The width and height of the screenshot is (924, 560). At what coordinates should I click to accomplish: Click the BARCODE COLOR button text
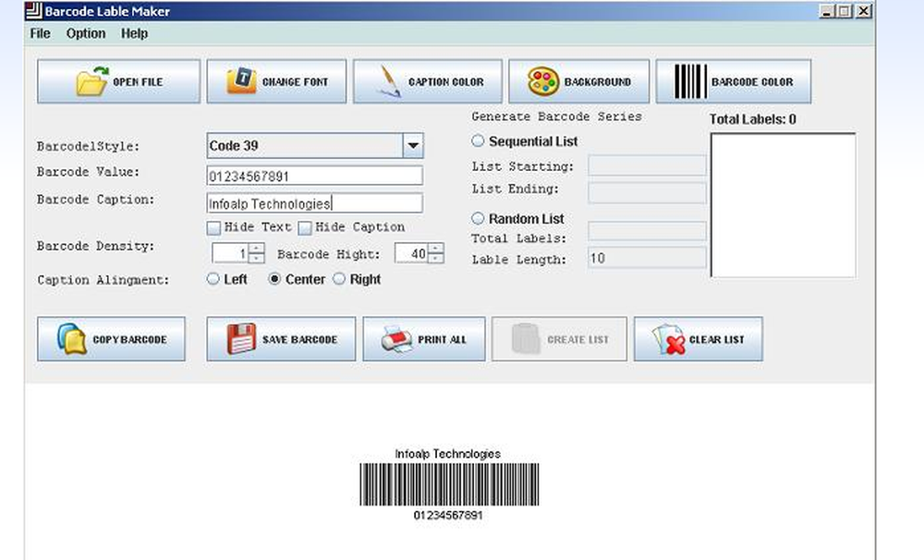pyautogui.click(x=752, y=82)
